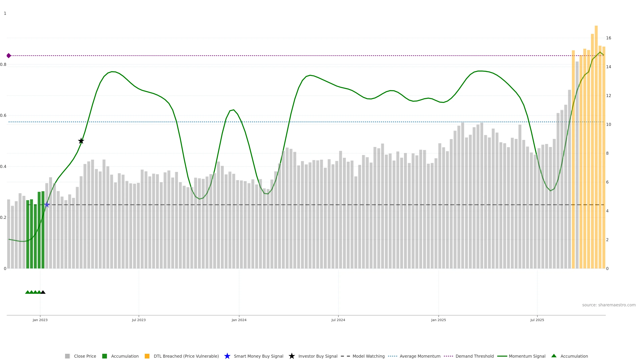This screenshot has width=644, height=362.
Task: Click the first green Accumulation triangle below chart
Action: [x=28, y=292]
